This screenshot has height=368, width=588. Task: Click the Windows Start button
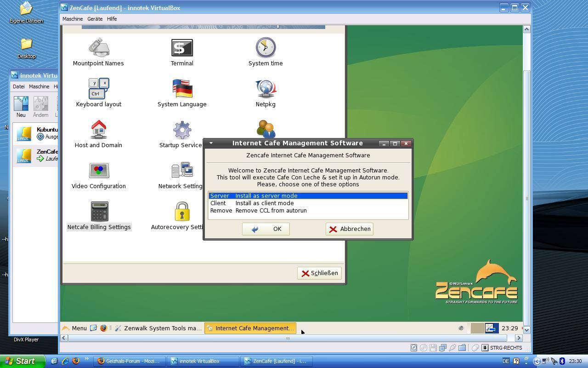pos(23,361)
